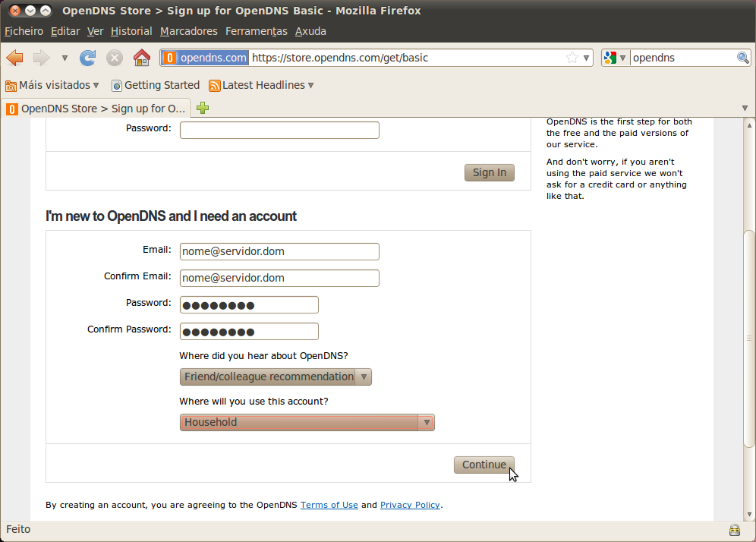Click the grey Forward arrow button
Image resolution: width=756 pixels, height=542 pixels.
[x=42, y=58]
